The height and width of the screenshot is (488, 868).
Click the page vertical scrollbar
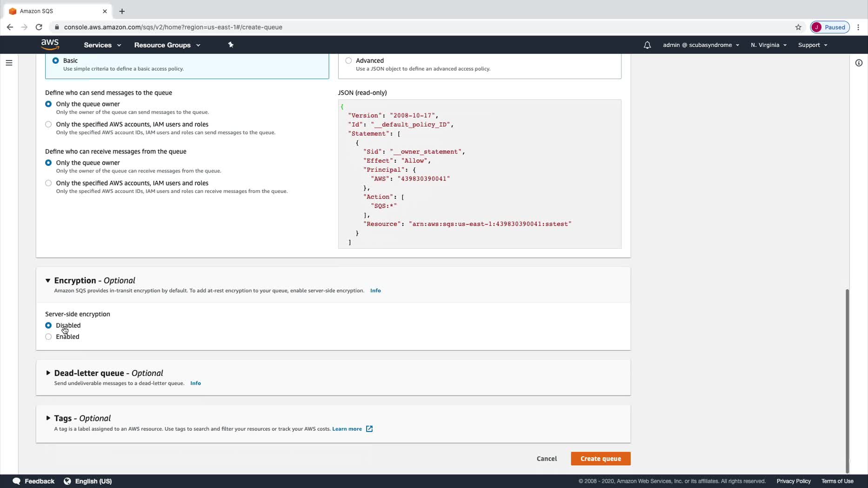tap(847, 380)
